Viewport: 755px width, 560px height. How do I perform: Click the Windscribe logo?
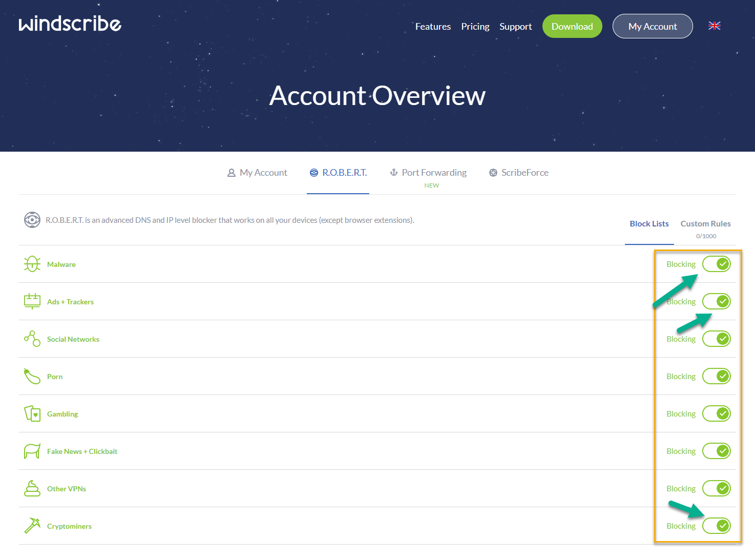(70, 24)
